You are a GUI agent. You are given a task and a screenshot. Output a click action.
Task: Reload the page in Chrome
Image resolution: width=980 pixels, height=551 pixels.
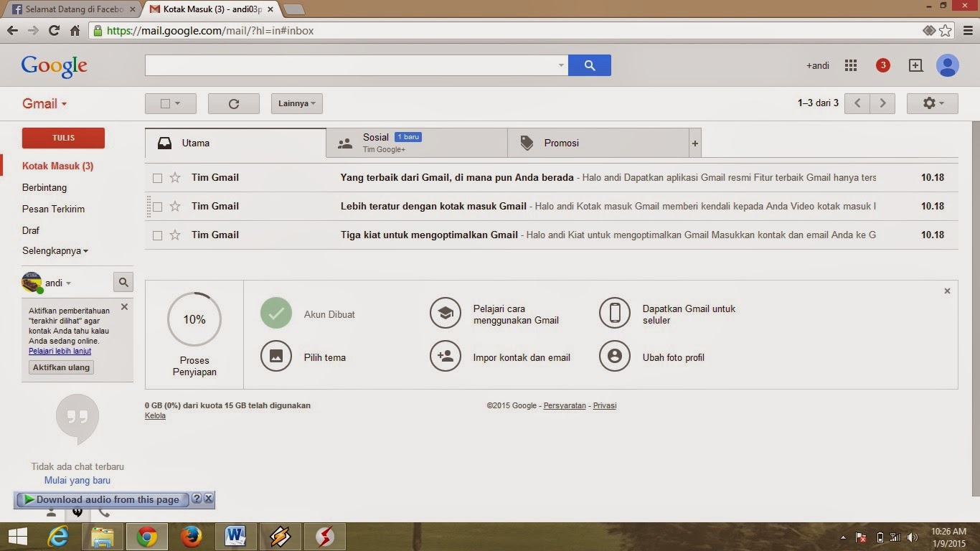[x=54, y=31]
